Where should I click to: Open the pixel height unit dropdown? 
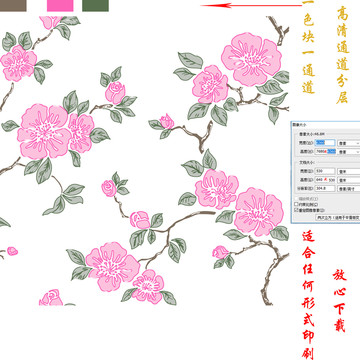click(x=349, y=152)
